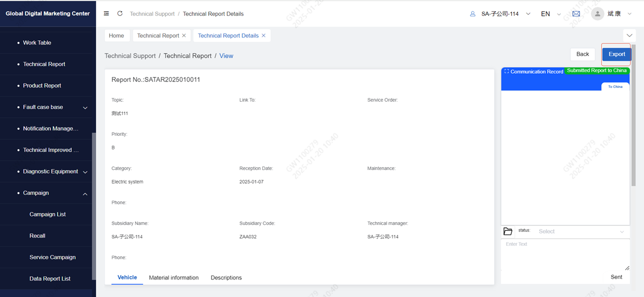Viewport: 644px width, 297px height.
Task: Expand Communication Record to fullscreen
Action: 506,71
